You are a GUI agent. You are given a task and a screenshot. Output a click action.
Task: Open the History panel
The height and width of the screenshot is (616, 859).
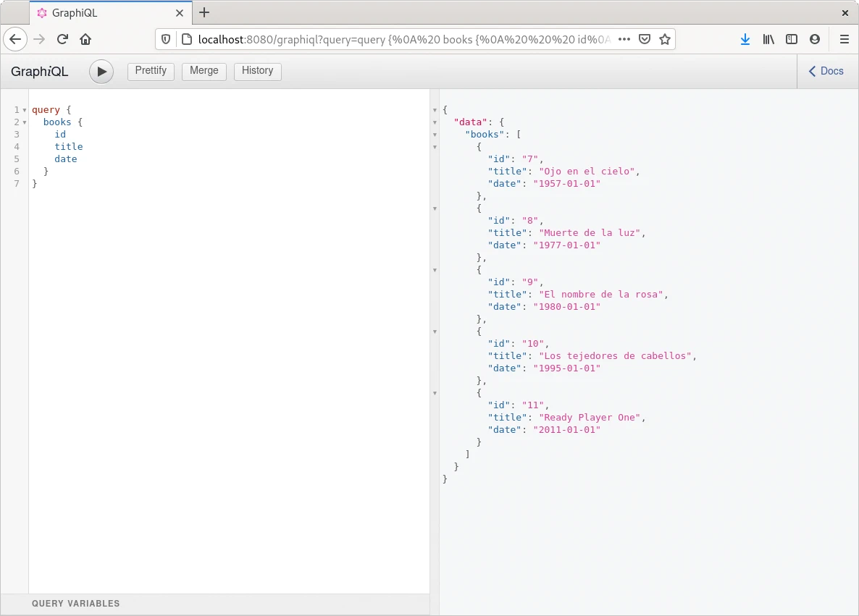click(257, 71)
